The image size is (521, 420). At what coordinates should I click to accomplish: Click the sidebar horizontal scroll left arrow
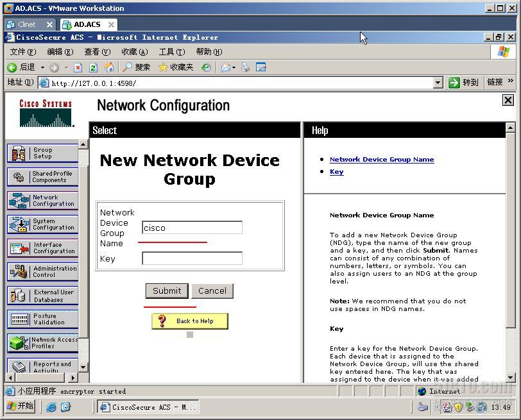click(11, 378)
